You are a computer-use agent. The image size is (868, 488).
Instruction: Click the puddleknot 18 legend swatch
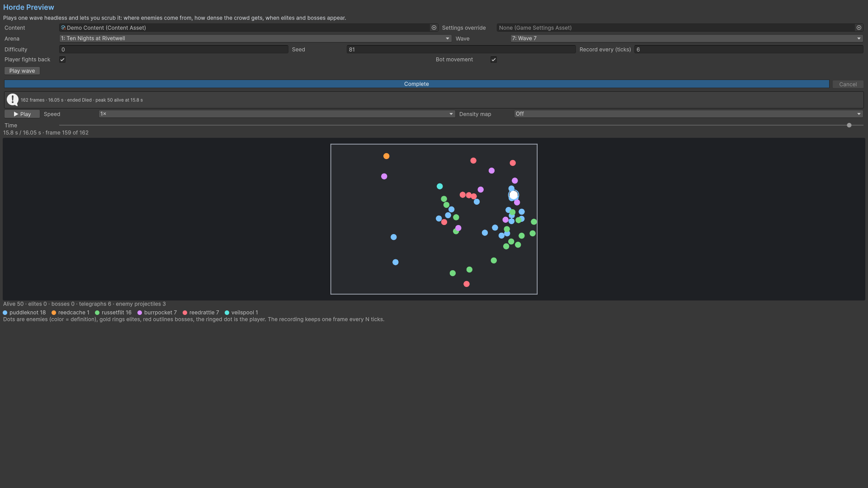click(5, 313)
